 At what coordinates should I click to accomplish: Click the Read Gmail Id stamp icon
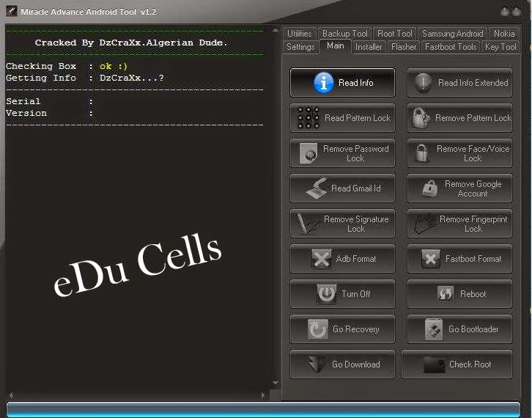(x=317, y=188)
